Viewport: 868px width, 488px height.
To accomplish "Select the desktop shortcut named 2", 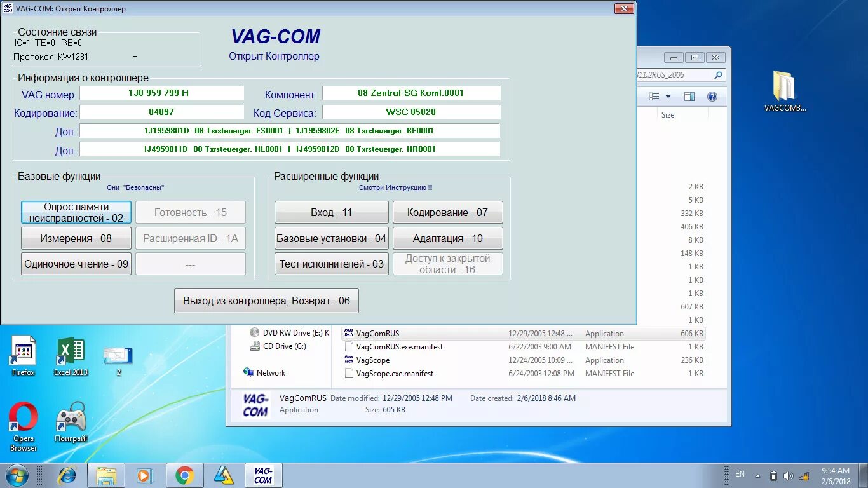I will point(118,360).
